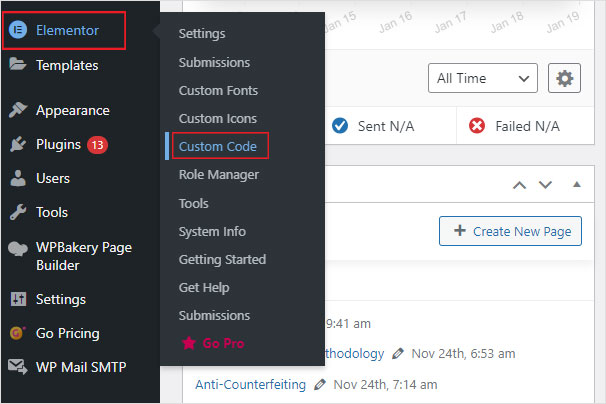Open the Anti-Counterfeiting page link
Image resolution: width=606 pixels, height=404 pixels.
(250, 385)
